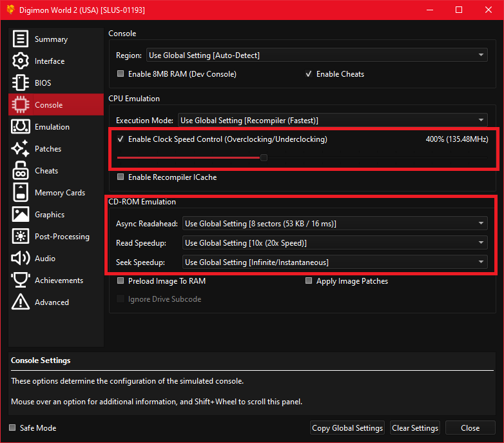504x443 pixels.
Task: Enable the Safe Mode checkbox
Action: pos(12,428)
